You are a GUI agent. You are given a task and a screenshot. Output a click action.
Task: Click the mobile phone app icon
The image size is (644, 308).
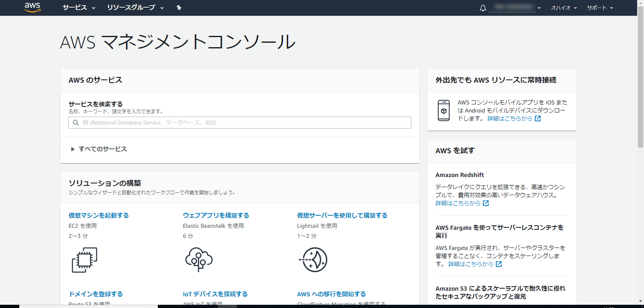pyautogui.click(x=443, y=110)
